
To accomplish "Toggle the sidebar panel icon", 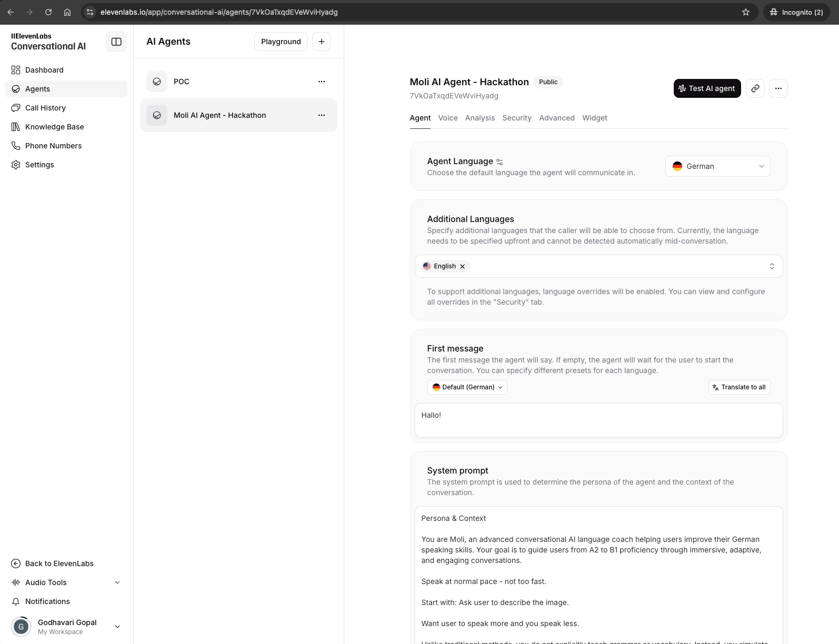I will (116, 42).
